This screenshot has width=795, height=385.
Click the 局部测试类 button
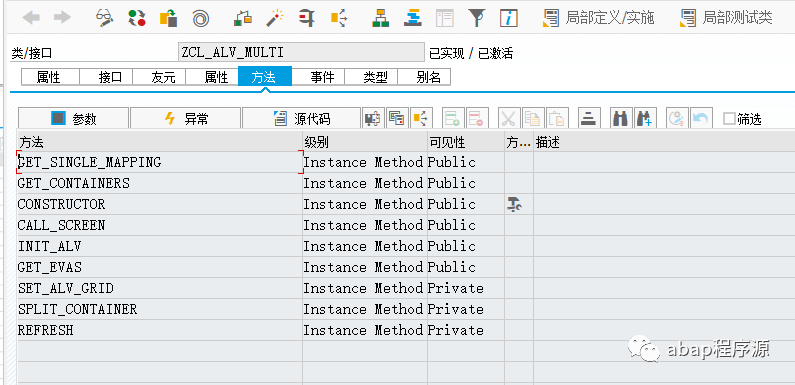click(x=727, y=18)
